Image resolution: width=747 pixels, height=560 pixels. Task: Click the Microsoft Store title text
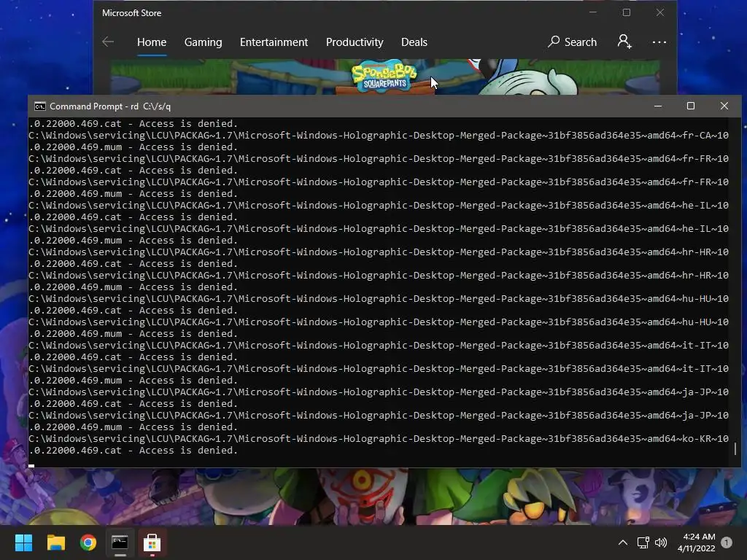click(131, 13)
